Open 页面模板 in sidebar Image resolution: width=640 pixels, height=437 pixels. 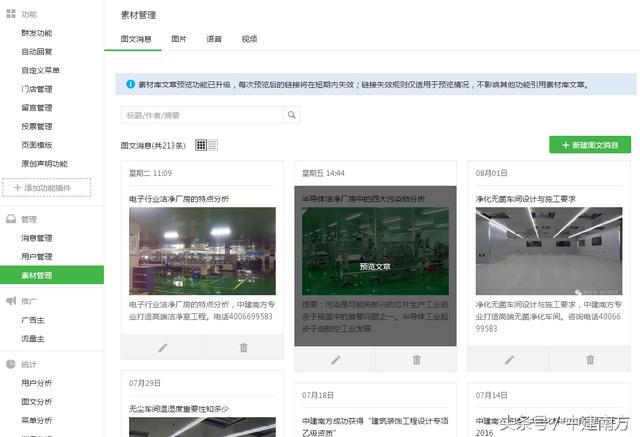(x=37, y=145)
